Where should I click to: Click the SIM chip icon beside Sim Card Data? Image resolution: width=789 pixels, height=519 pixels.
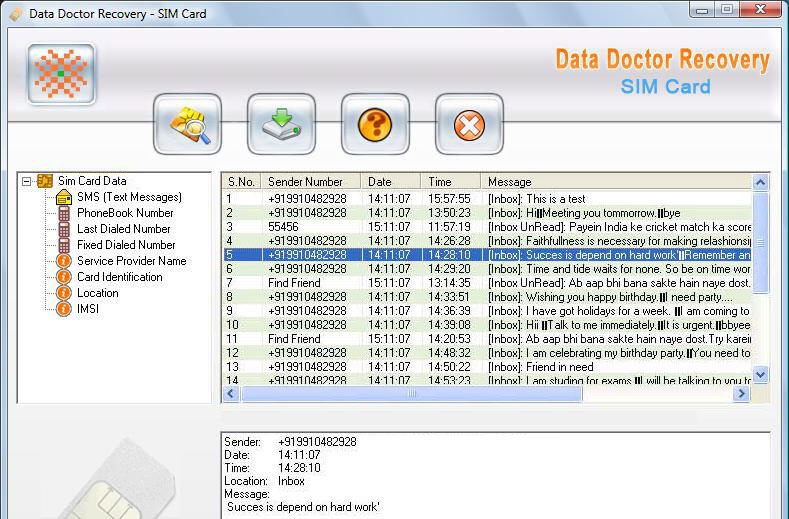(45, 181)
